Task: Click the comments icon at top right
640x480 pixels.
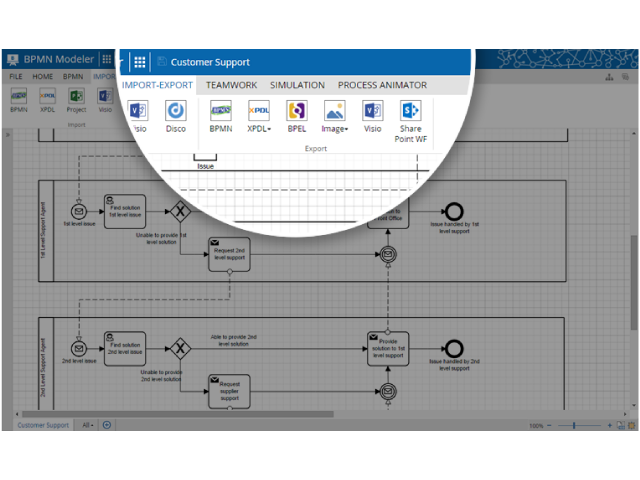Action: (x=625, y=77)
